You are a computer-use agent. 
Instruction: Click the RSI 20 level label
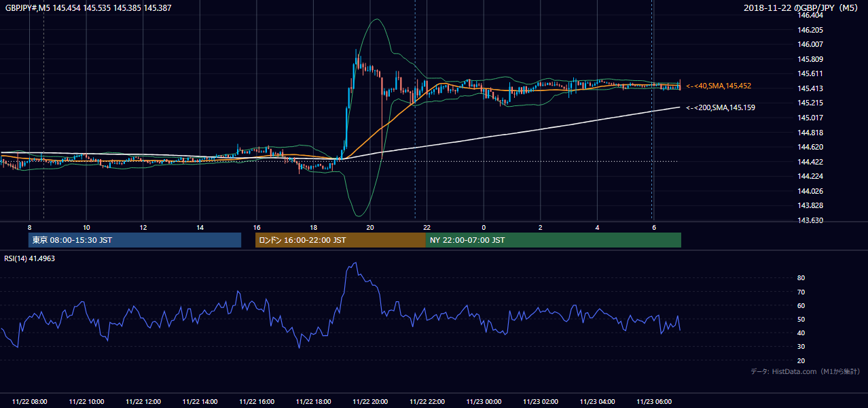coord(801,361)
